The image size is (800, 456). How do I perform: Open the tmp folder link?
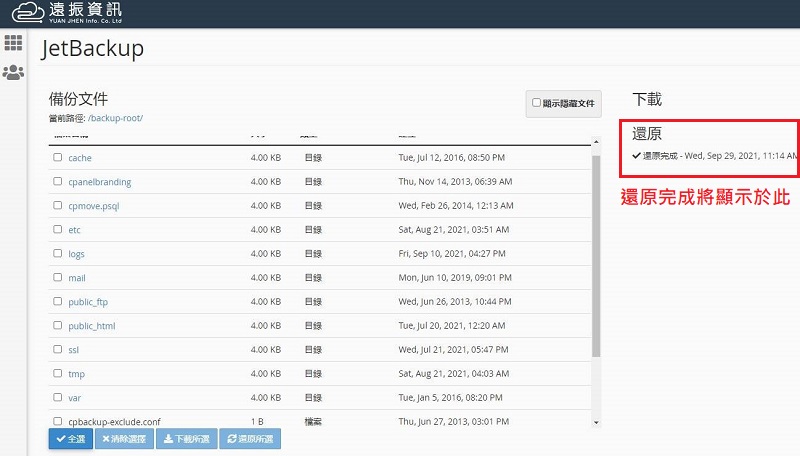[77, 374]
